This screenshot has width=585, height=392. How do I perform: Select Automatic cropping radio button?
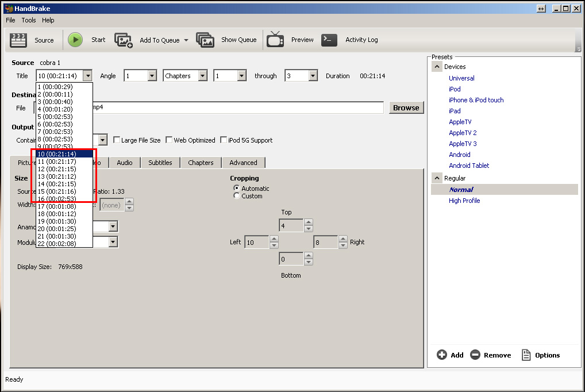pos(236,188)
